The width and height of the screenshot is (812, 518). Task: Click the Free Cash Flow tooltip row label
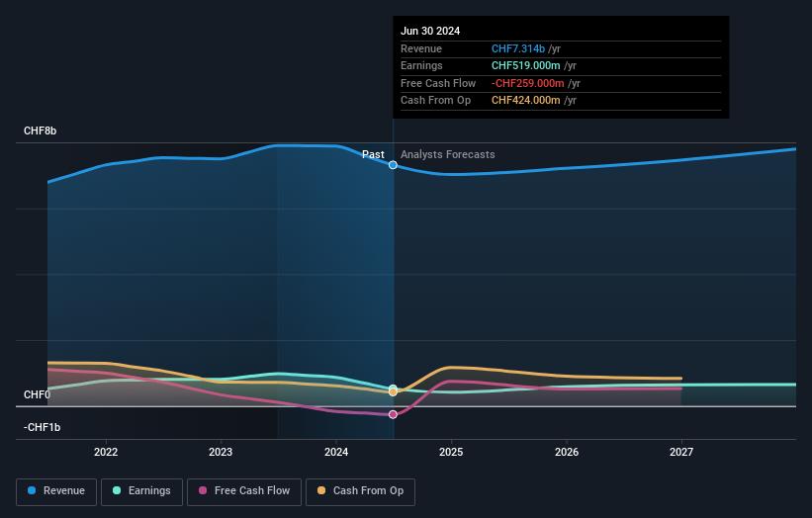click(438, 83)
